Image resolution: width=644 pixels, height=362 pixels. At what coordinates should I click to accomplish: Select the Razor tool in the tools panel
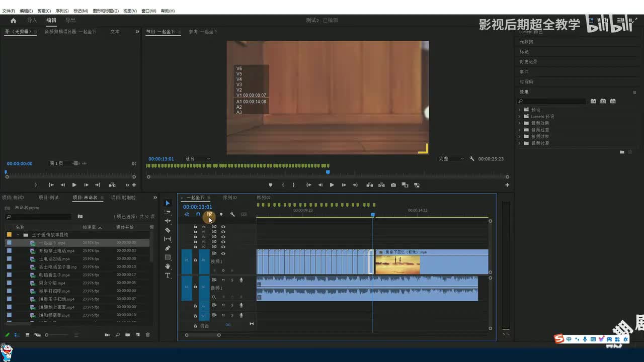click(168, 230)
